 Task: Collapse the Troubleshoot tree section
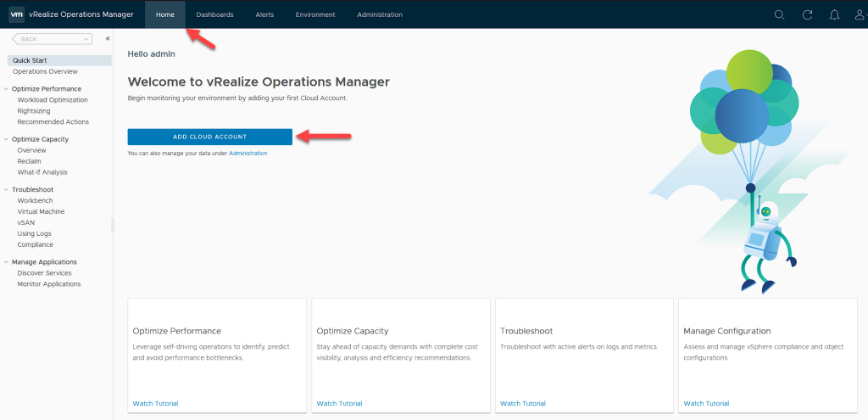click(7, 190)
